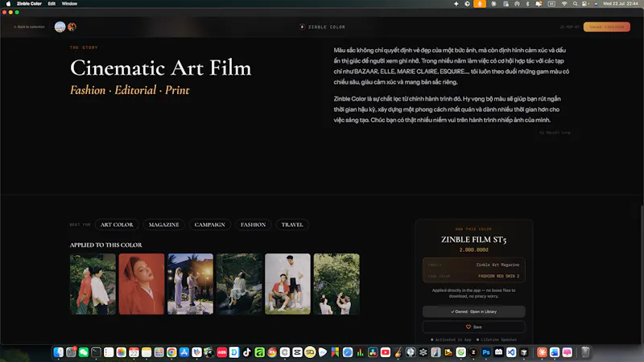Open Notes from the Dock
This screenshot has width=644, height=362.
click(147, 352)
